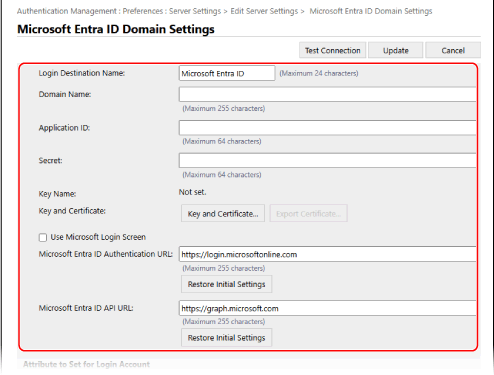Click the Use Microsoft Login Screen label
Viewport: 494px width, 375px height.
pyautogui.click(x=98, y=237)
